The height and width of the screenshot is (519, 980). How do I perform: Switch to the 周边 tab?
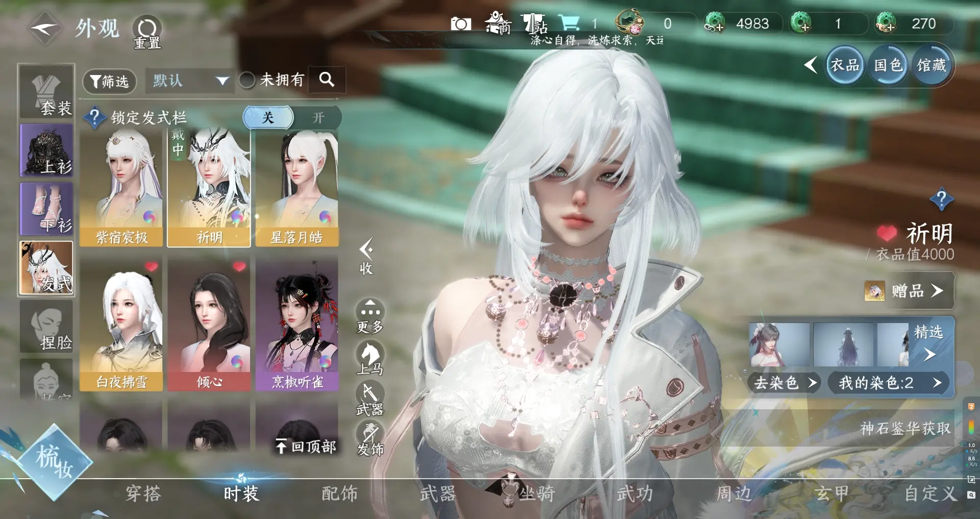pyautogui.click(x=733, y=493)
